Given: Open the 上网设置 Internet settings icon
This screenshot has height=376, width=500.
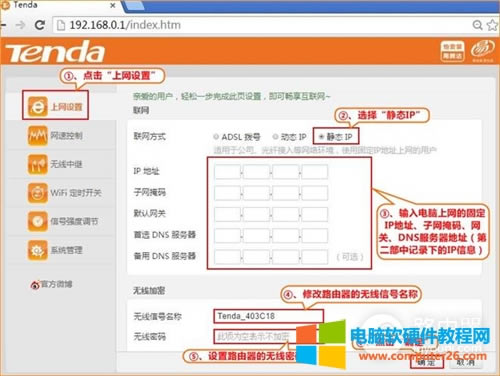Looking at the screenshot, I should (x=37, y=106).
